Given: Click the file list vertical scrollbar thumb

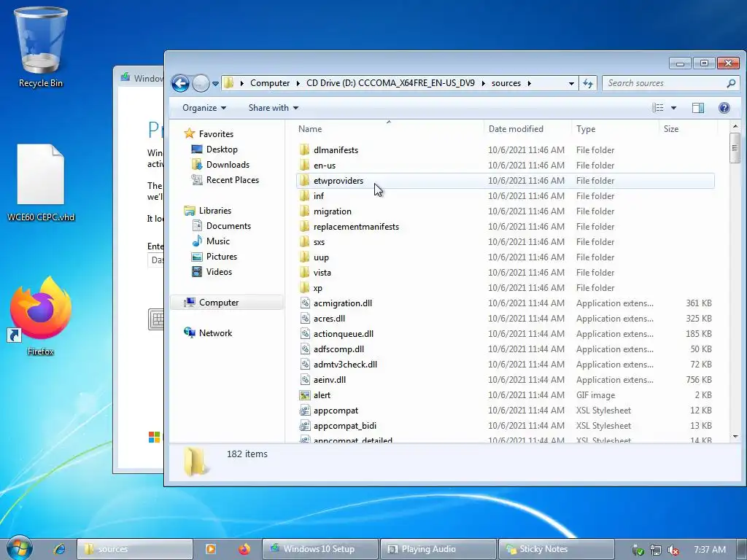Looking at the screenshot, I should click(x=735, y=148).
